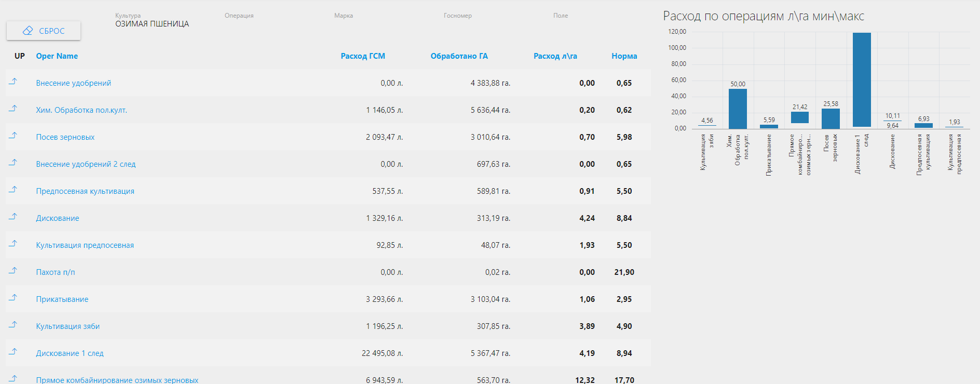
Task: Click drill-up arrow beside Пахота п/п
Action: point(13,271)
